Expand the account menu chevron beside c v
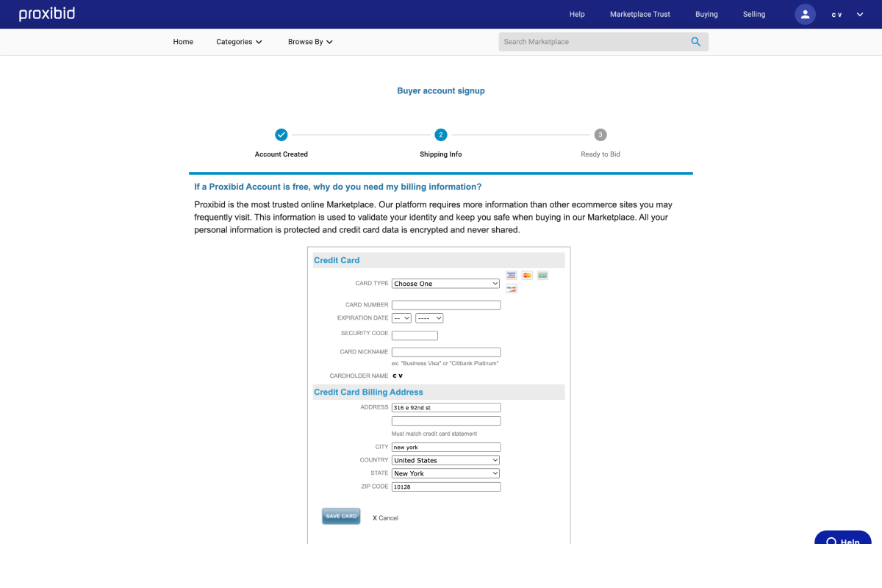 click(x=860, y=14)
